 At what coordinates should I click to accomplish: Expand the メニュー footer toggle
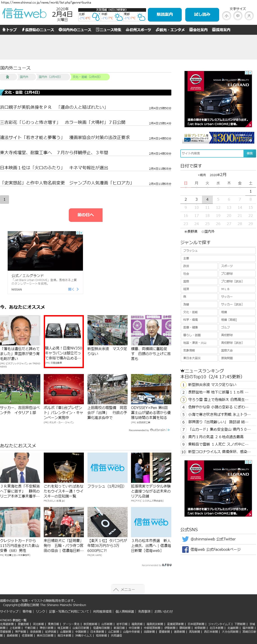[128, 589]
